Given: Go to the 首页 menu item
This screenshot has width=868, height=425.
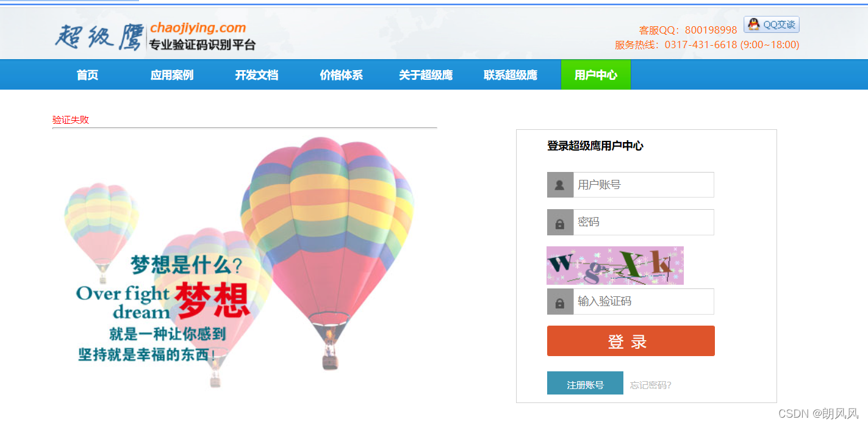Looking at the screenshot, I should click(87, 75).
